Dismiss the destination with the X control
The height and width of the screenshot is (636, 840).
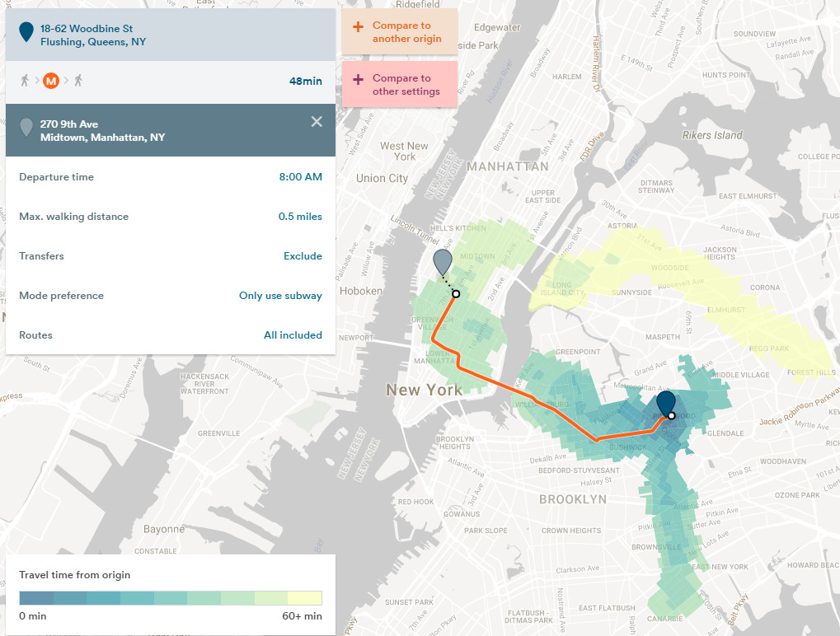316,121
